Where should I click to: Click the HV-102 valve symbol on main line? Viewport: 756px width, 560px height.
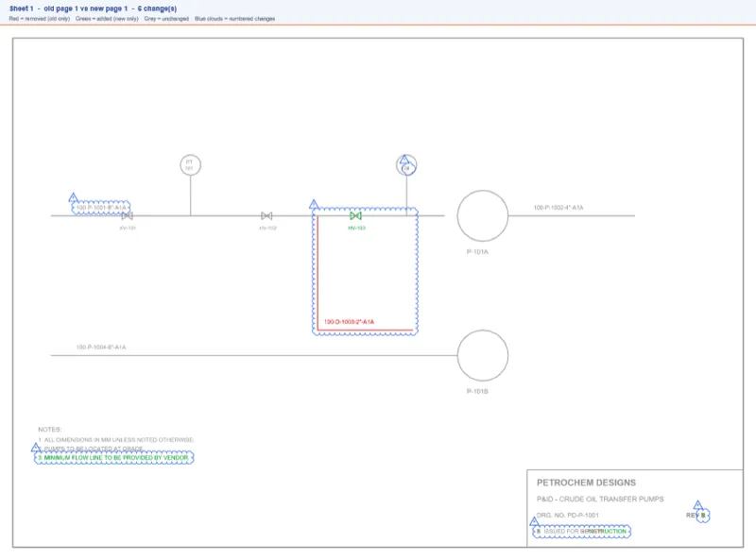point(266,216)
